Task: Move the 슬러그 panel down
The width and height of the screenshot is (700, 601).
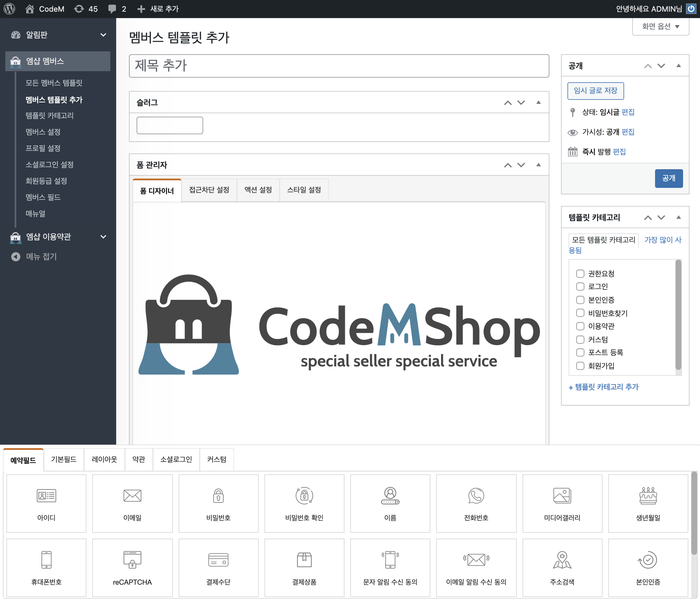Action: pyautogui.click(x=521, y=102)
